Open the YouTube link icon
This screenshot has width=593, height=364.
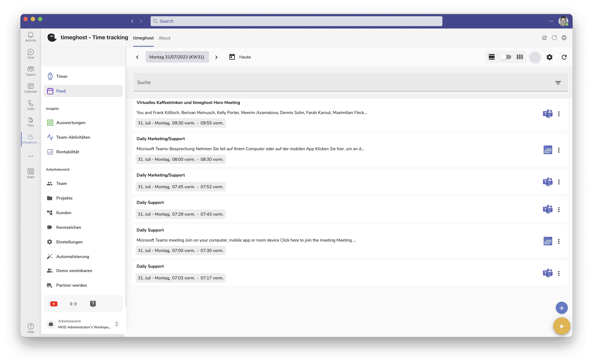pos(54,304)
